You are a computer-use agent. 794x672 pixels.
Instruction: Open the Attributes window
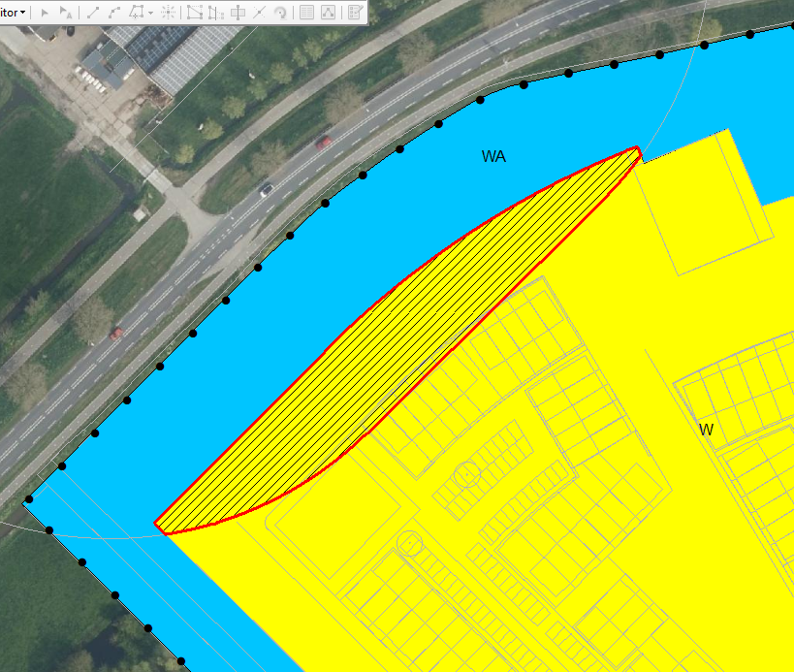pos(307,13)
